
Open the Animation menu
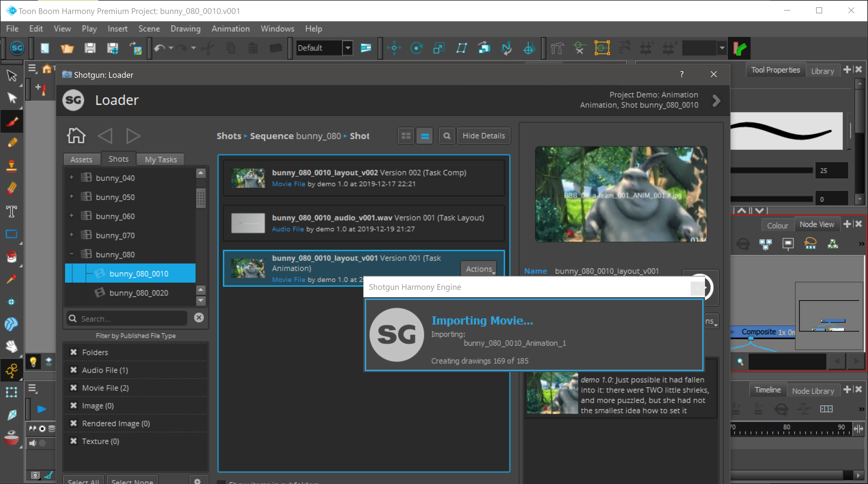pos(230,29)
